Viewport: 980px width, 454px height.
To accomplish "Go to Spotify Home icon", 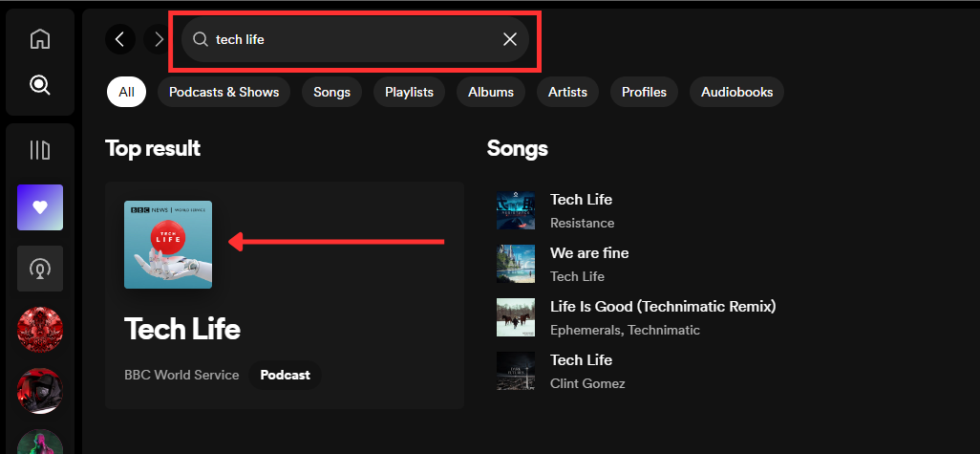I will (x=39, y=39).
